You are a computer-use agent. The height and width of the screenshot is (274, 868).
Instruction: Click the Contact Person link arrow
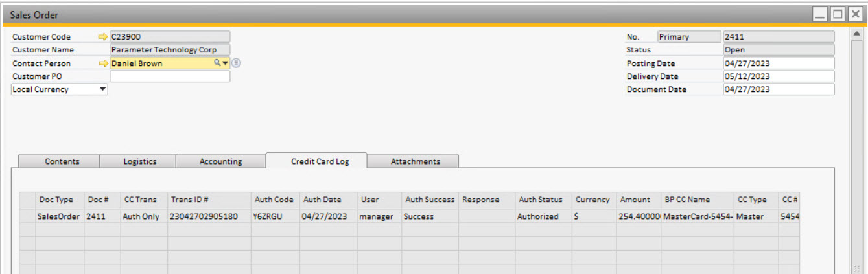tap(102, 63)
